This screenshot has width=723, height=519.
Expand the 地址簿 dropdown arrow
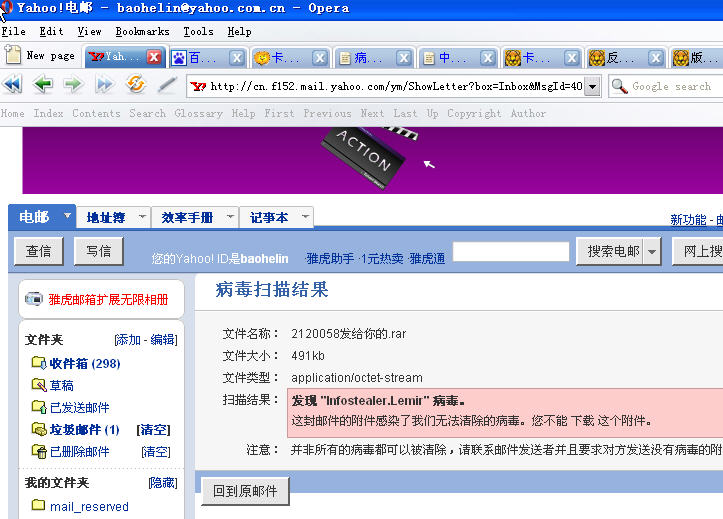coord(142,216)
